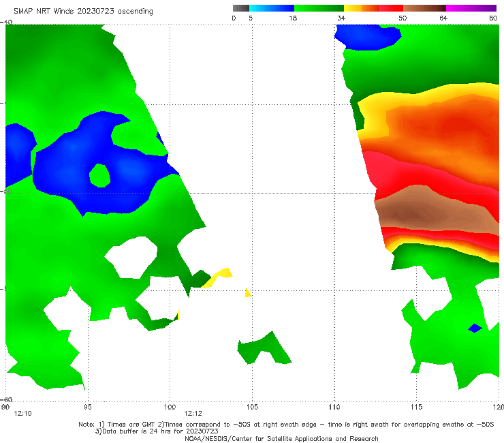Click the title "SMAP NRT Winds 20230723 ascending"
The height and width of the screenshot is (443, 504).
pyautogui.click(x=83, y=11)
